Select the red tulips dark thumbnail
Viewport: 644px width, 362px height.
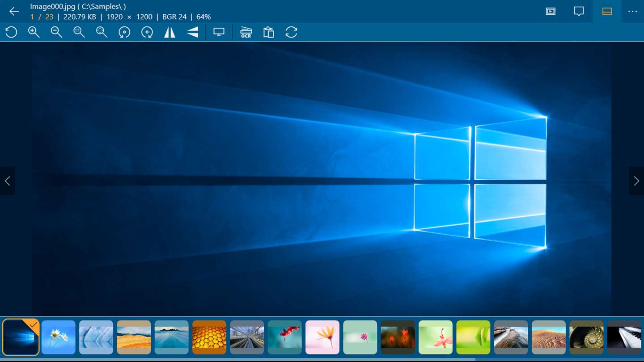point(398,337)
